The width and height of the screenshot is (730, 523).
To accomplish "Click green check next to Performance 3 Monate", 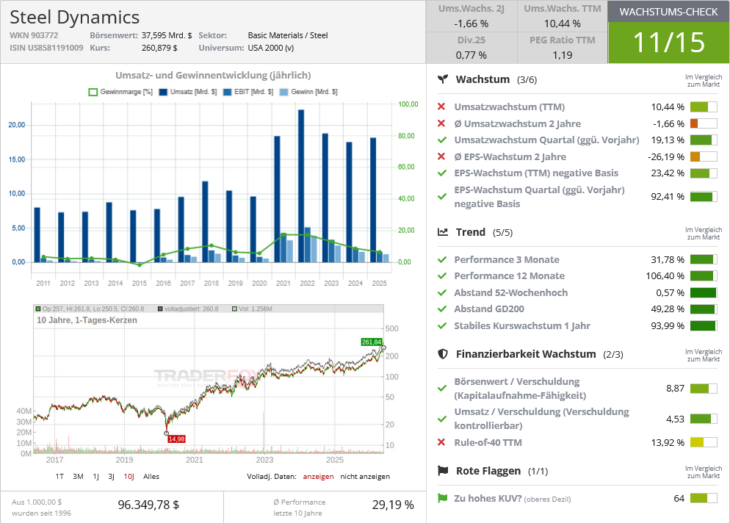I will (x=442, y=259).
